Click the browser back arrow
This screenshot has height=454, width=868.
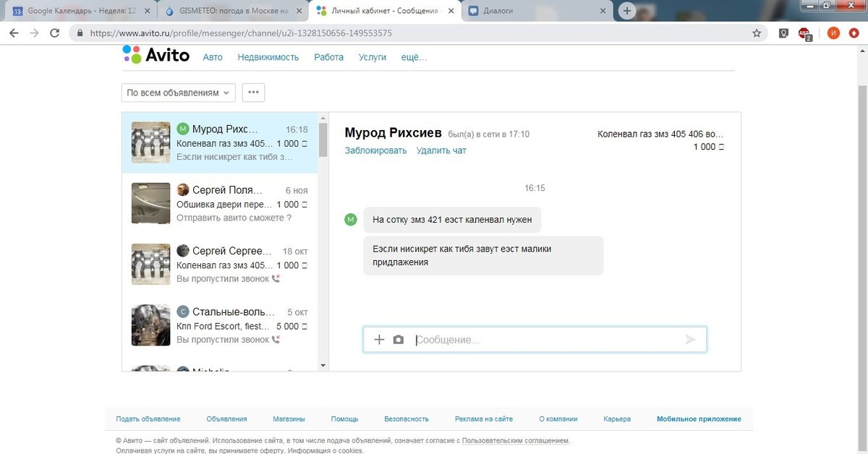(14, 33)
